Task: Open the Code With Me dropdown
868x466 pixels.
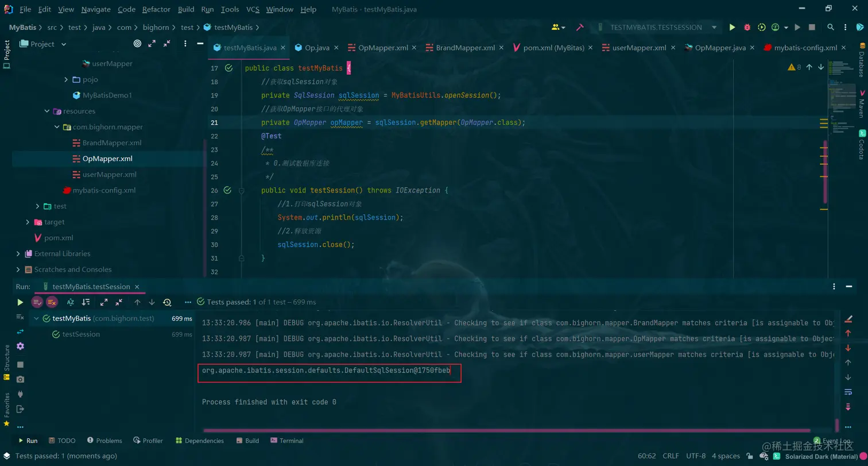Action: tap(559, 27)
